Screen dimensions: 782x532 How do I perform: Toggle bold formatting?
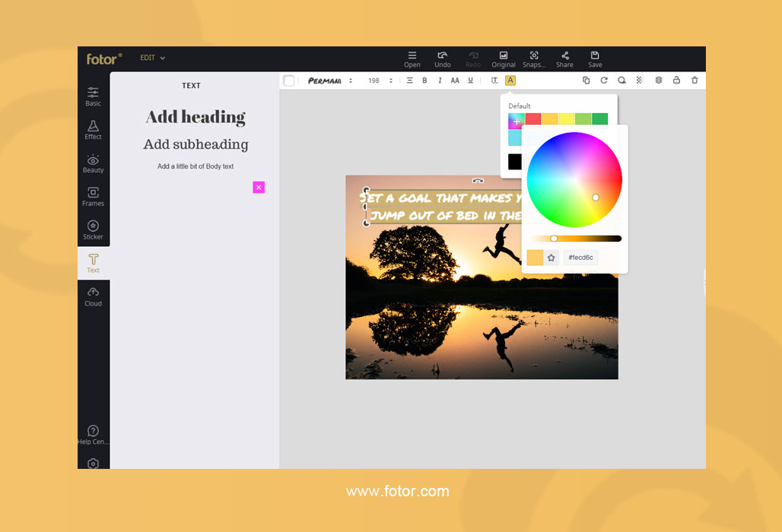[x=424, y=81]
